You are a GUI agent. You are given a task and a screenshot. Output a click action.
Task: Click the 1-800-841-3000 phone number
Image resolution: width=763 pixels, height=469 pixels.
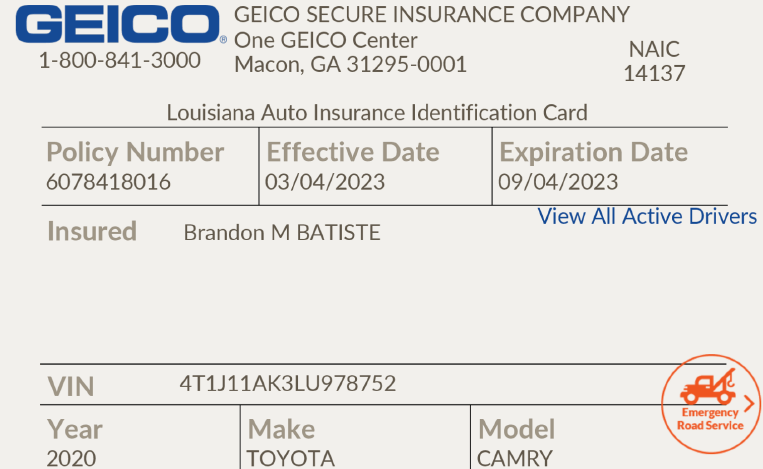(119, 60)
